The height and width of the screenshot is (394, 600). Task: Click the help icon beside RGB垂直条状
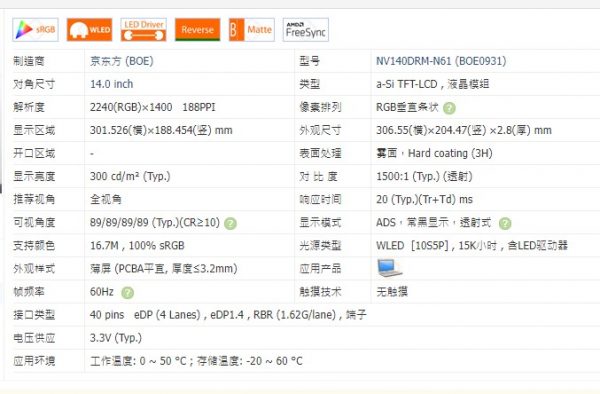(449, 108)
